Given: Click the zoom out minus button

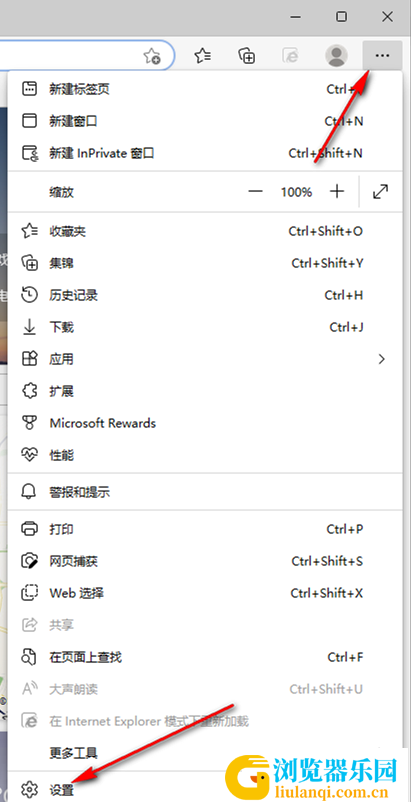Looking at the screenshot, I should click(255, 192).
